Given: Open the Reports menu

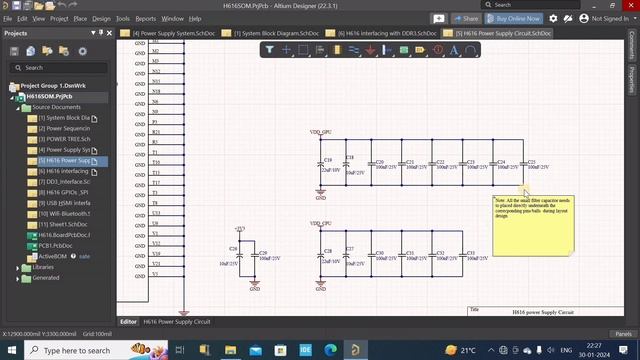Looking at the screenshot, I should coord(146,19).
